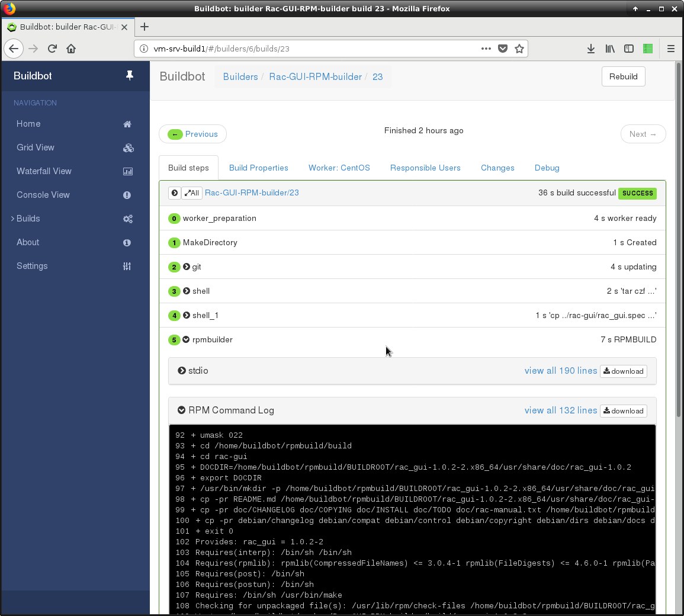Open Home via the house icon

[127, 124]
